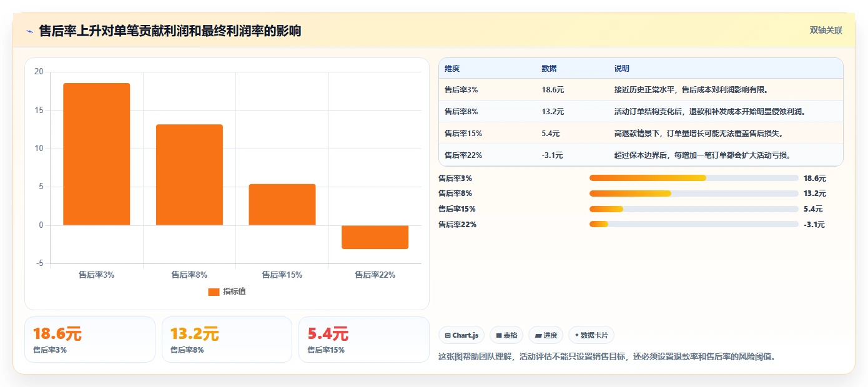Click the y-axis value 20
The width and height of the screenshot is (868, 387).
pyautogui.click(x=39, y=72)
